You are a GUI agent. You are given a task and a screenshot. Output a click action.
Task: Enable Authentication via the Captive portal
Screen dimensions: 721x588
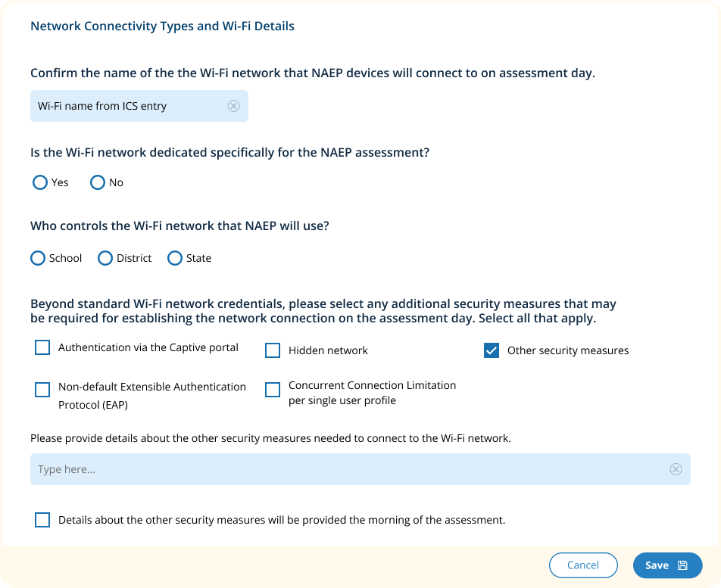pos(42,348)
